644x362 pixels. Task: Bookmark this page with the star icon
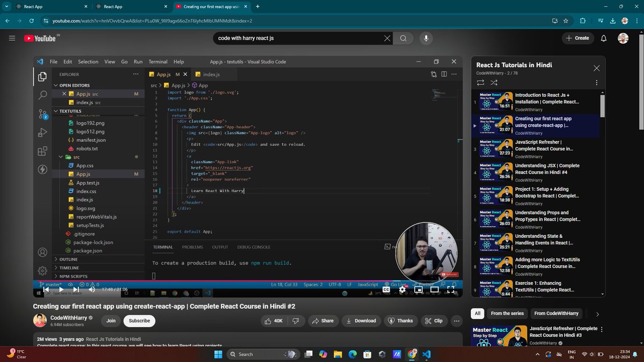coord(566,21)
